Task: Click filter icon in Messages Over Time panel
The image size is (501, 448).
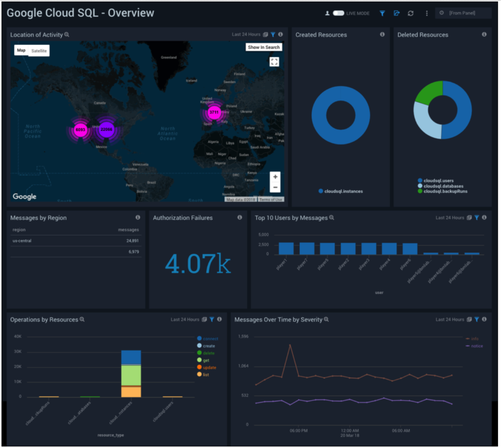Action: point(477,319)
